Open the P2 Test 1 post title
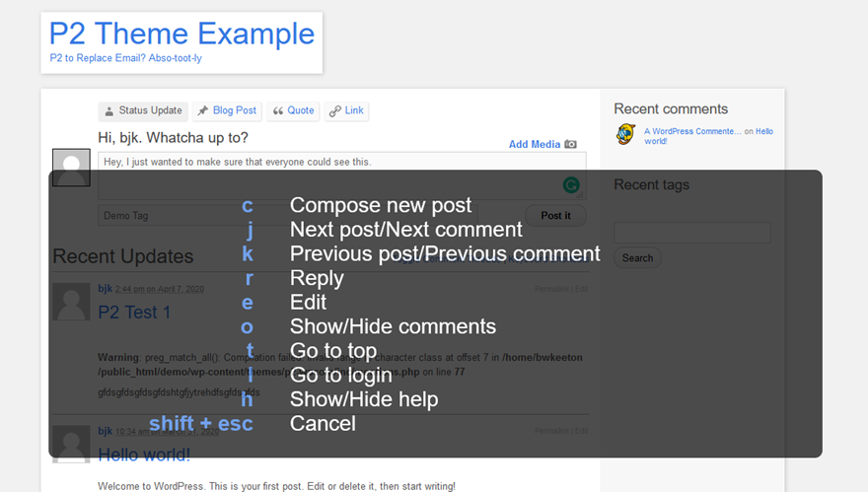The height and width of the screenshot is (492, 868). tap(134, 313)
